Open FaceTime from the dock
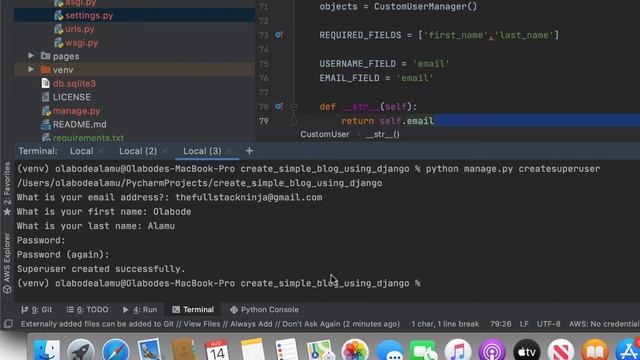The height and width of the screenshot is (360, 640). pyautogui.click(x=424, y=350)
